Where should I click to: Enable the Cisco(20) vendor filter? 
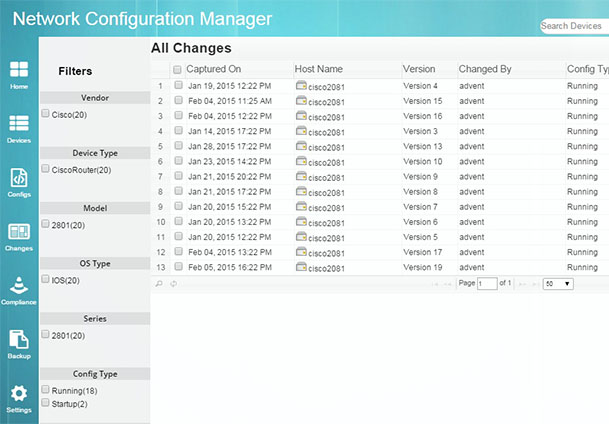click(46, 114)
